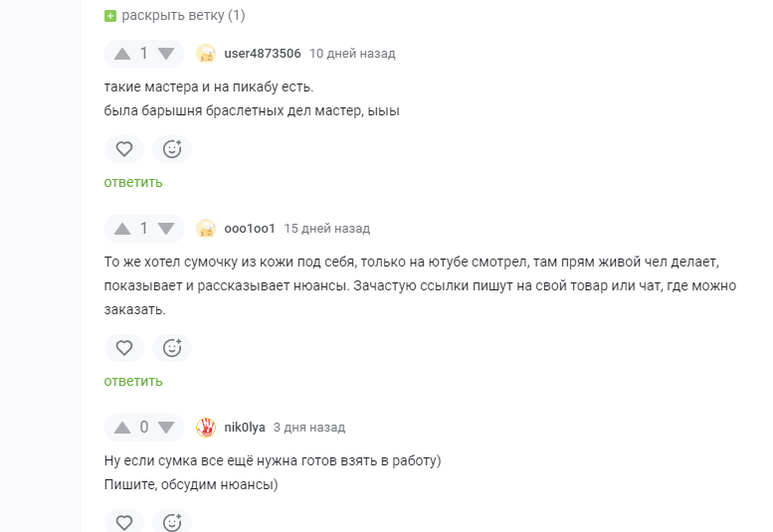Save user4873506's comment with heart icon

124,149
